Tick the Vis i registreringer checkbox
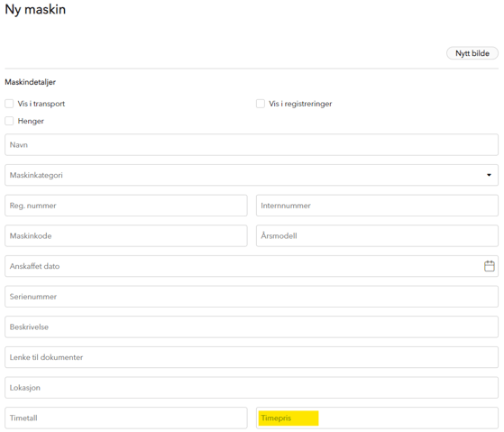This screenshot has height=432, width=504. tap(261, 104)
